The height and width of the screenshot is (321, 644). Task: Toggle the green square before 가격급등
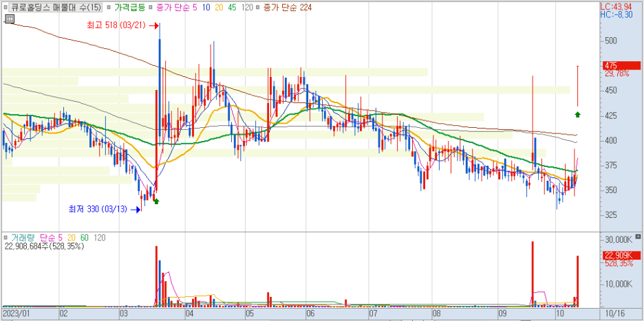coord(109,7)
